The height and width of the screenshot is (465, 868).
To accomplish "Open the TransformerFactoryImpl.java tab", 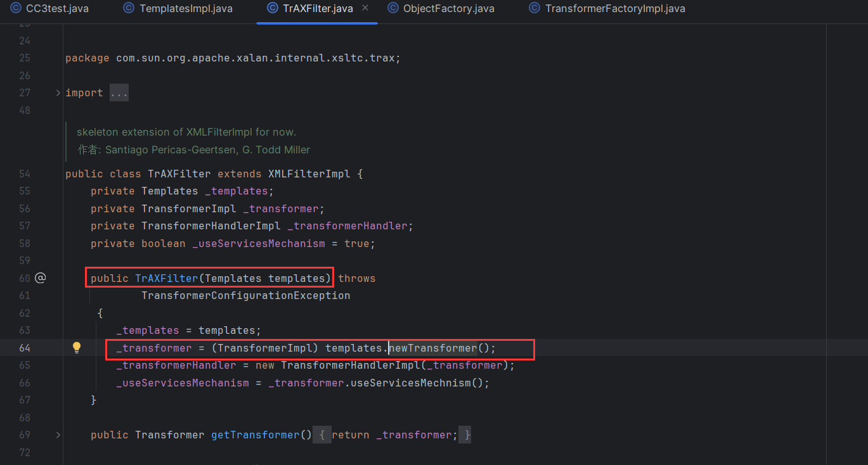I will [x=607, y=9].
